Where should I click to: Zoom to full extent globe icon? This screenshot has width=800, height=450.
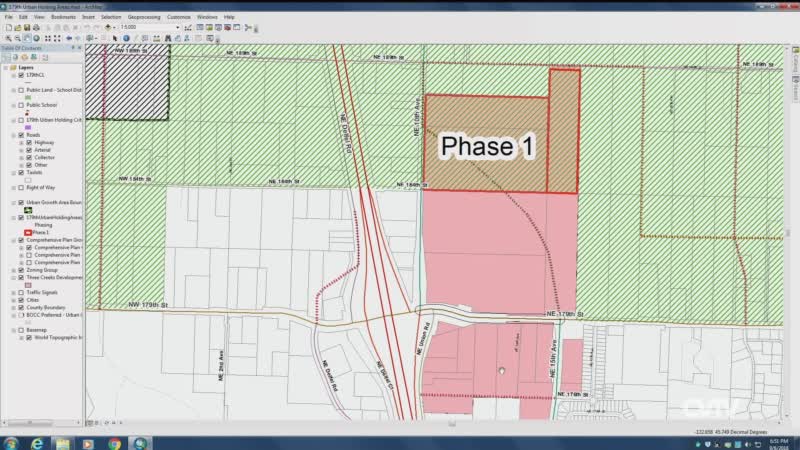(x=38, y=38)
